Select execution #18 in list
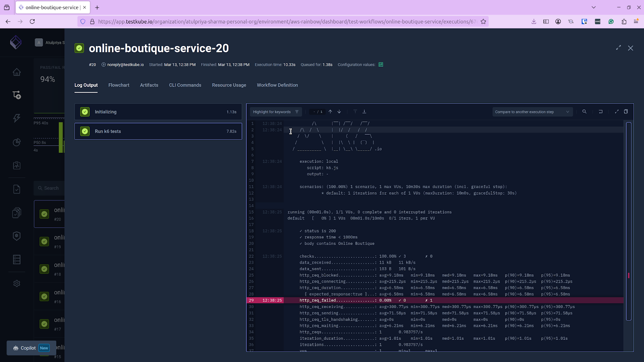The height and width of the screenshot is (362, 644). tap(49, 269)
